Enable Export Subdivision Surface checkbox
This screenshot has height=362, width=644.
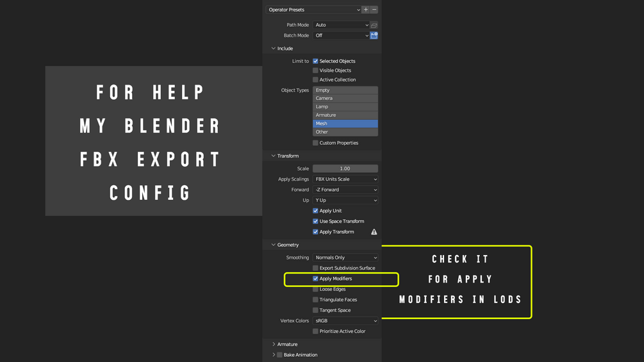point(315,268)
